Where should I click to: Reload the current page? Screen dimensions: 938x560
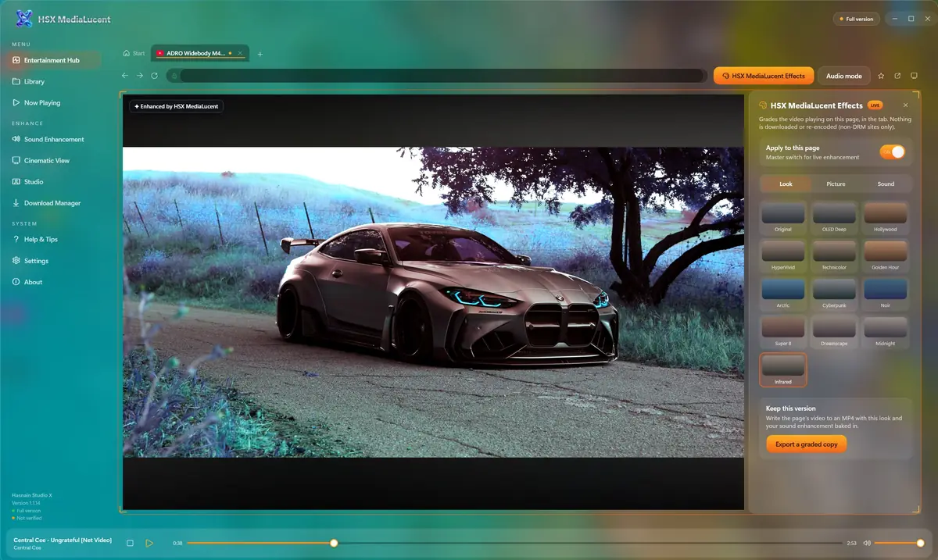click(155, 76)
